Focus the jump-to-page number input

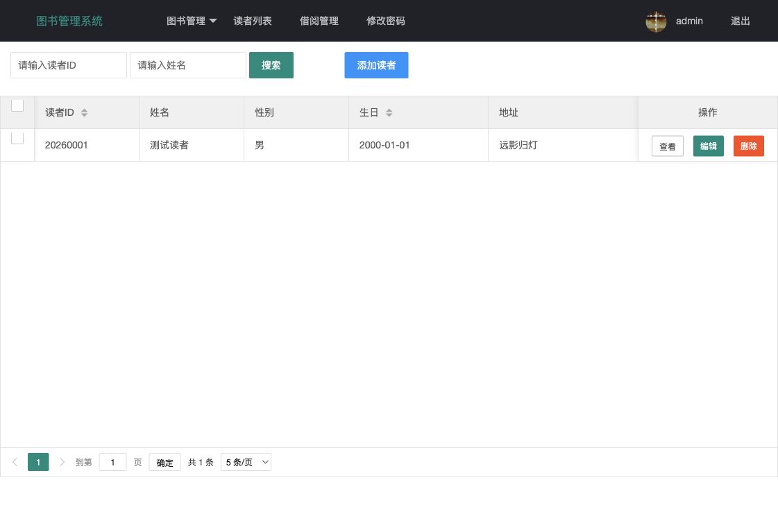click(112, 462)
